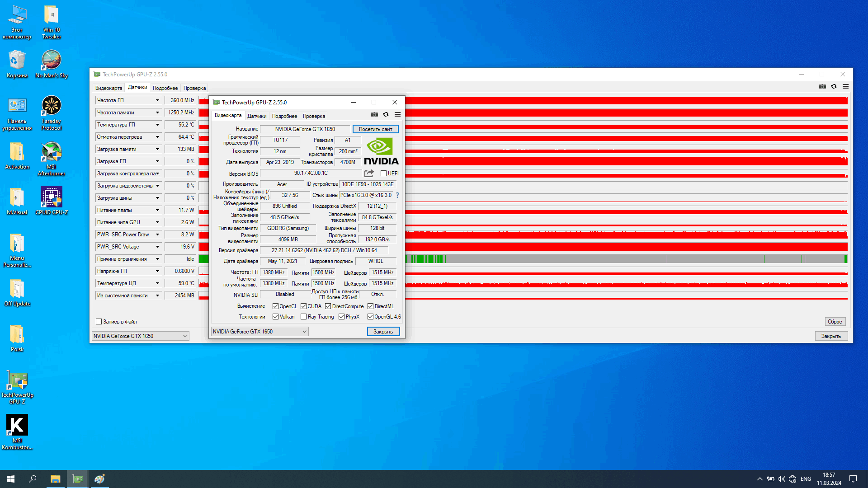
Task: Expand 'Температура ГП' sensor dropdown
Action: click(157, 125)
